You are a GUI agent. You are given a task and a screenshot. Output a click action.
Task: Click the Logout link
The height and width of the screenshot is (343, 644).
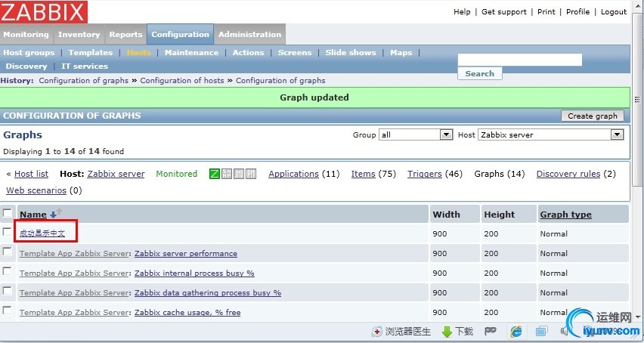[614, 12]
